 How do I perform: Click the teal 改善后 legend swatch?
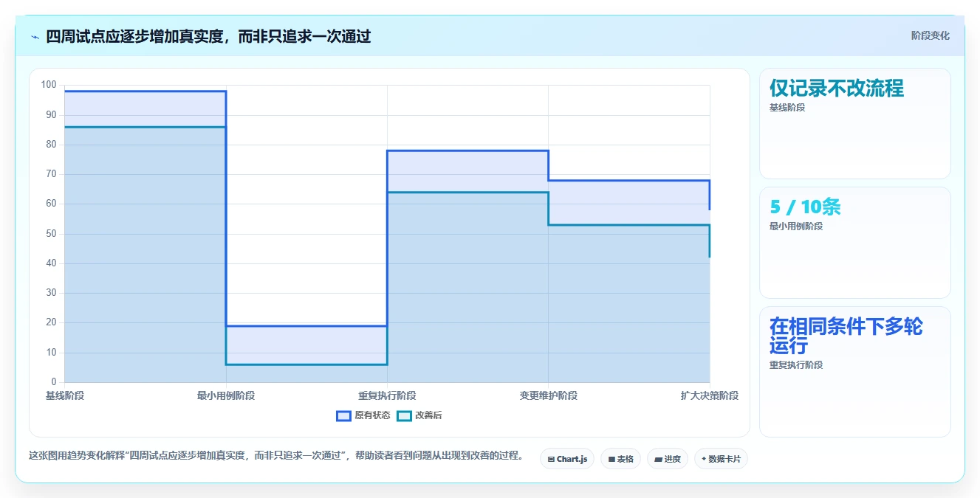(404, 415)
